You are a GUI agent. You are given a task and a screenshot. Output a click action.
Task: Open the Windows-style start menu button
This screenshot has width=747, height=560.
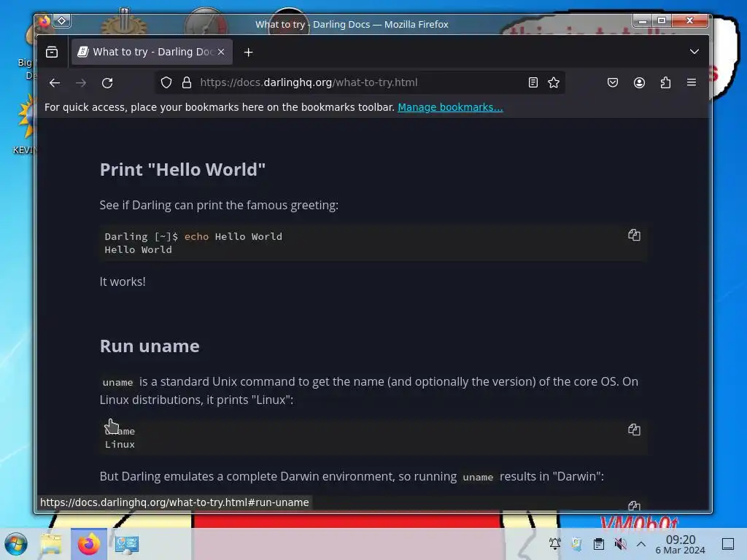tap(16, 544)
